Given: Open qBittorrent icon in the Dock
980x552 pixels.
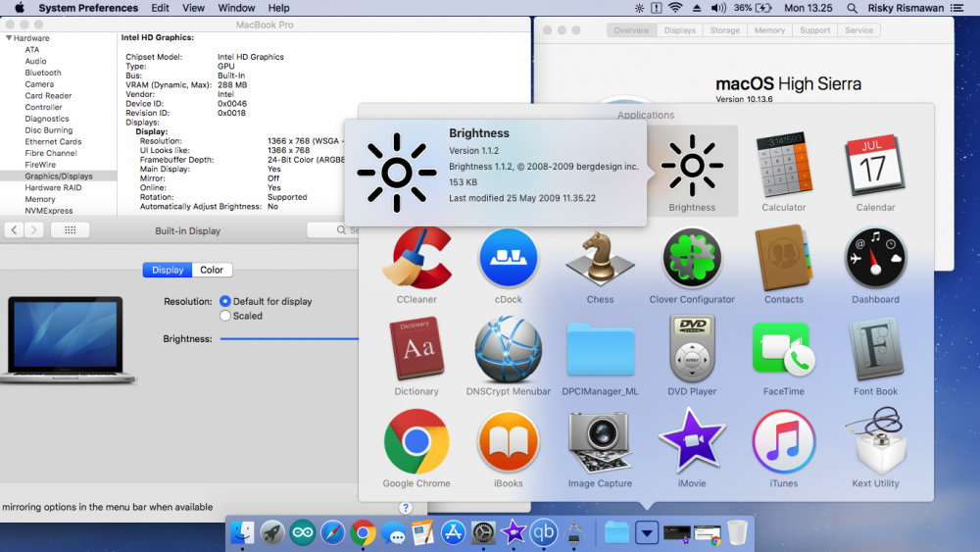Looking at the screenshot, I should tap(543, 532).
